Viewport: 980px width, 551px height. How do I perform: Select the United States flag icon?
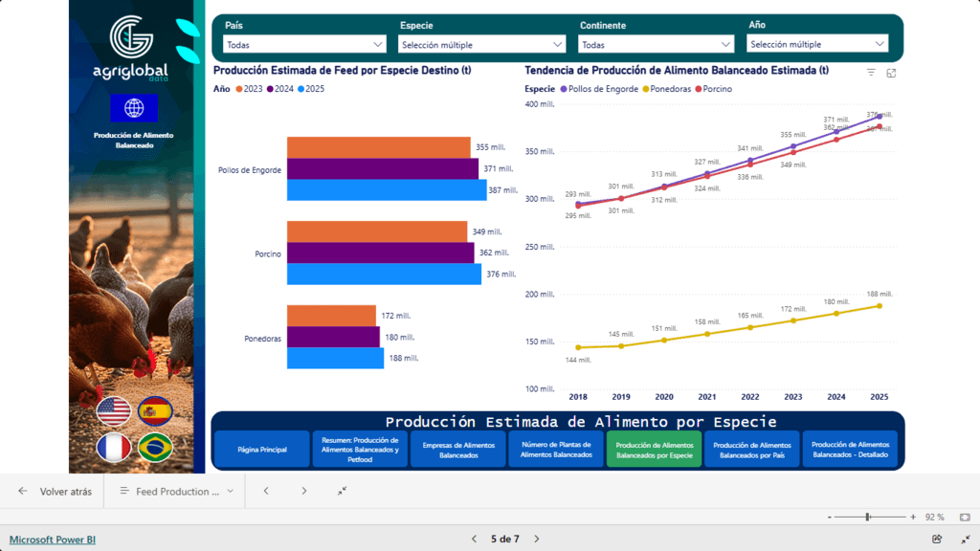coord(114,411)
